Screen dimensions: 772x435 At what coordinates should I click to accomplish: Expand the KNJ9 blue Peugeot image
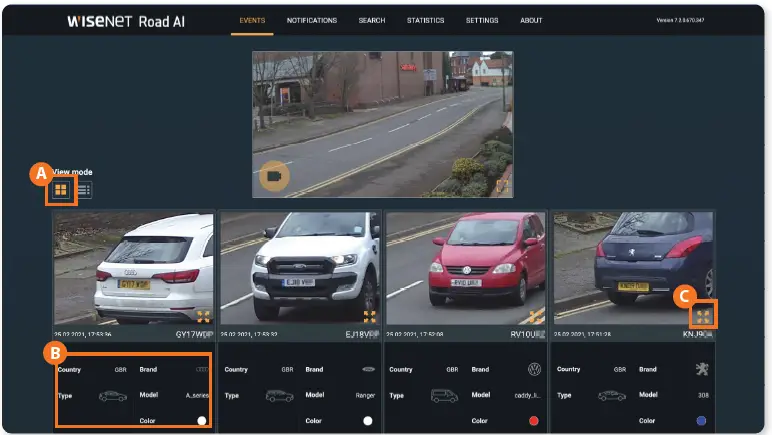click(x=703, y=316)
